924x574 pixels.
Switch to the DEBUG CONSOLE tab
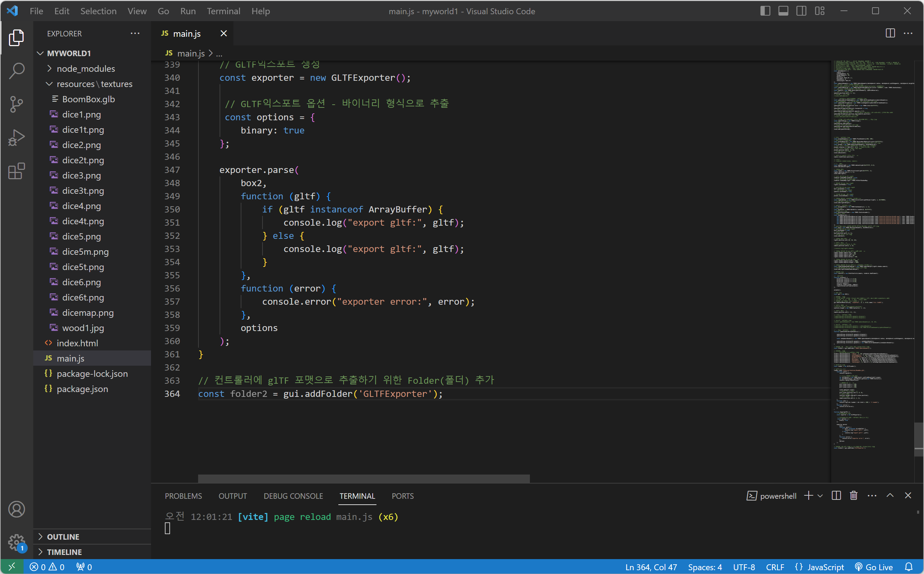[293, 496]
